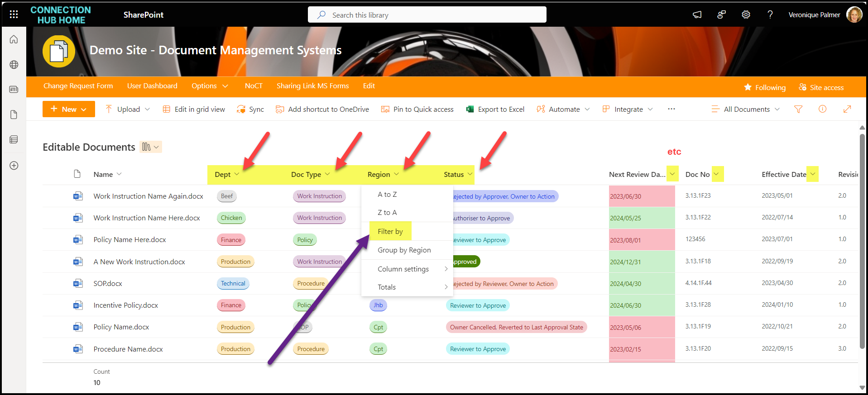
Task: Open the details pane info icon
Action: tap(822, 109)
